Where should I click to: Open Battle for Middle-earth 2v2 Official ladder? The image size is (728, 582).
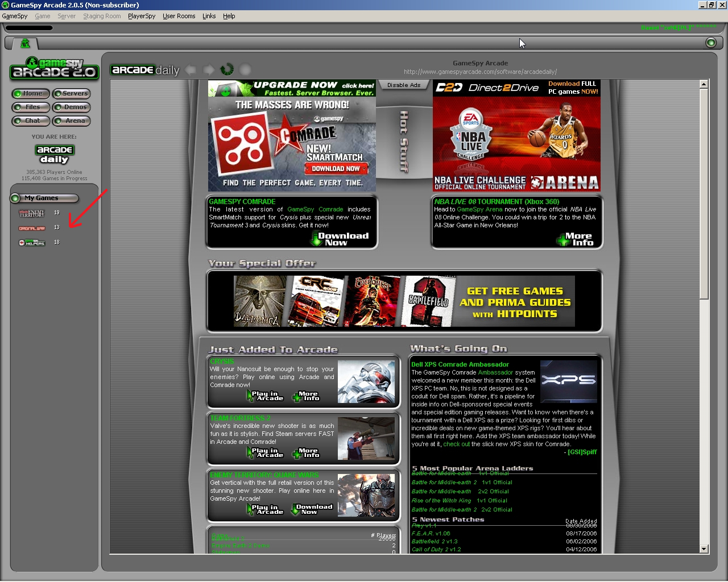(460, 492)
